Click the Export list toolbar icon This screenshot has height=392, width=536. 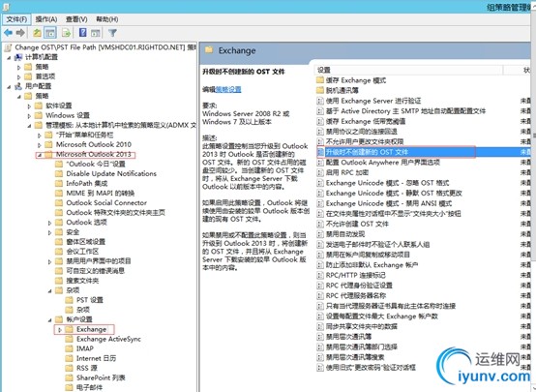[x=66, y=33]
